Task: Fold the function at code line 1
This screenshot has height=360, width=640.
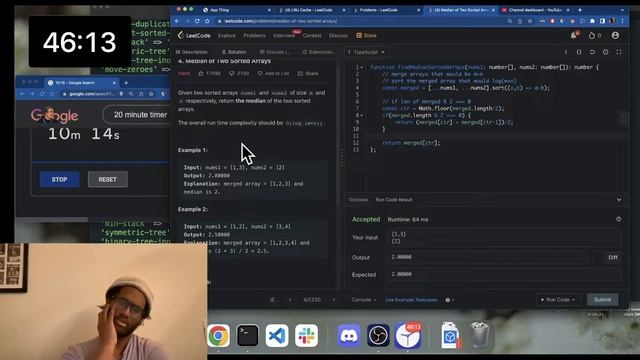Action: [362, 67]
